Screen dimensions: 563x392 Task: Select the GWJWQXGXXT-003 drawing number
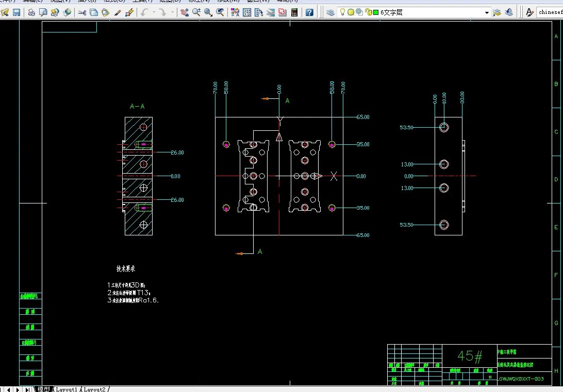click(521, 379)
